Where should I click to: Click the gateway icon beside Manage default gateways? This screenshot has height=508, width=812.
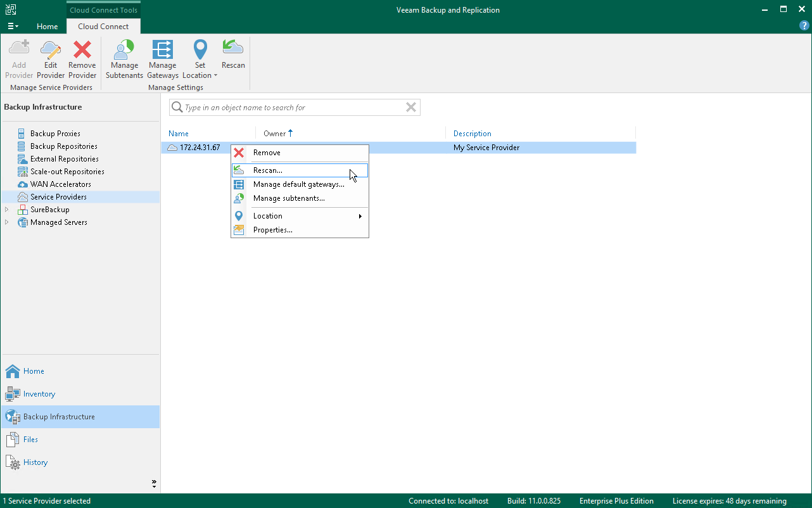(x=239, y=184)
